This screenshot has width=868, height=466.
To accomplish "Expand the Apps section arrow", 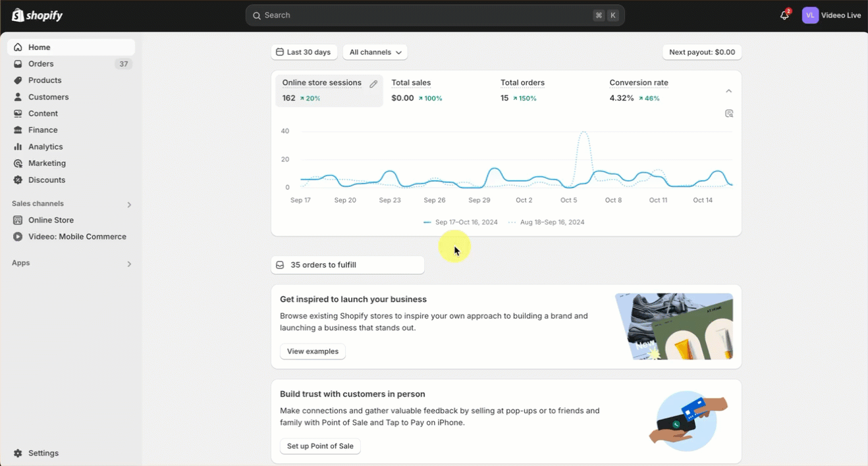I will pyautogui.click(x=129, y=263).
